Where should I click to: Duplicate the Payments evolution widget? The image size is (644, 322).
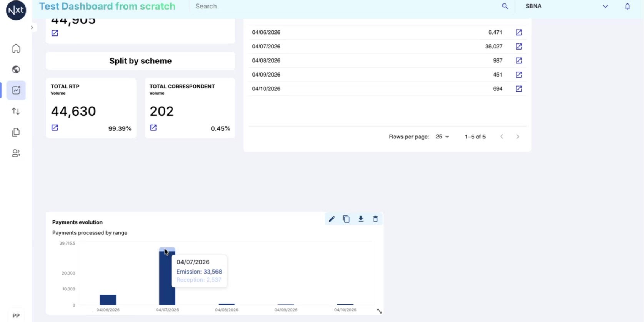pos(346,219)
